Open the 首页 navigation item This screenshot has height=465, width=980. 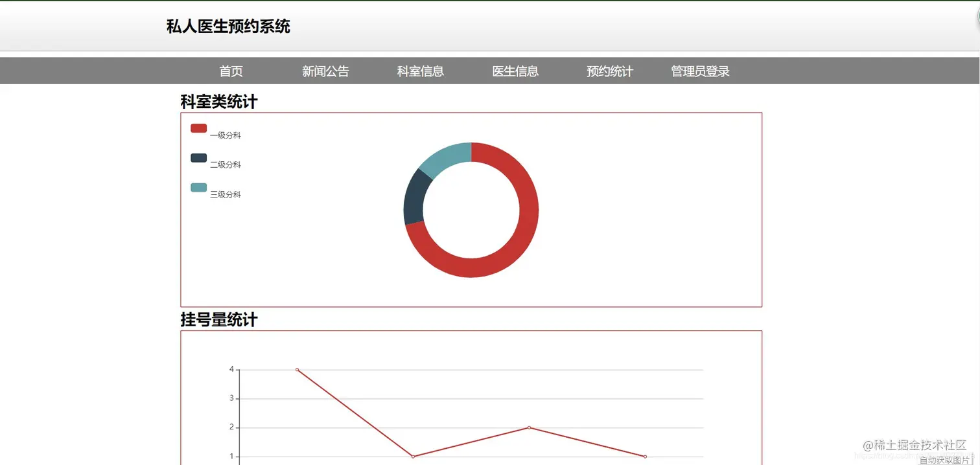point(231,71)
